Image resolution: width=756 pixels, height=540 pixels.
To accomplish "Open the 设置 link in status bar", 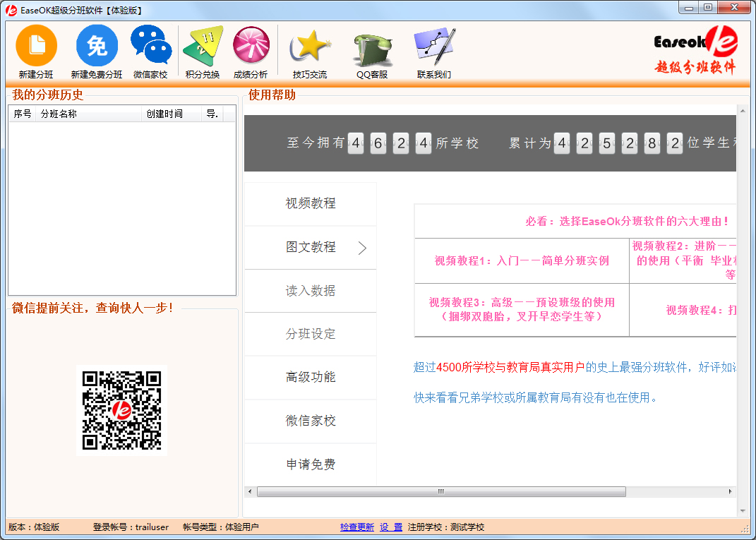I will (x=390, y=527).
